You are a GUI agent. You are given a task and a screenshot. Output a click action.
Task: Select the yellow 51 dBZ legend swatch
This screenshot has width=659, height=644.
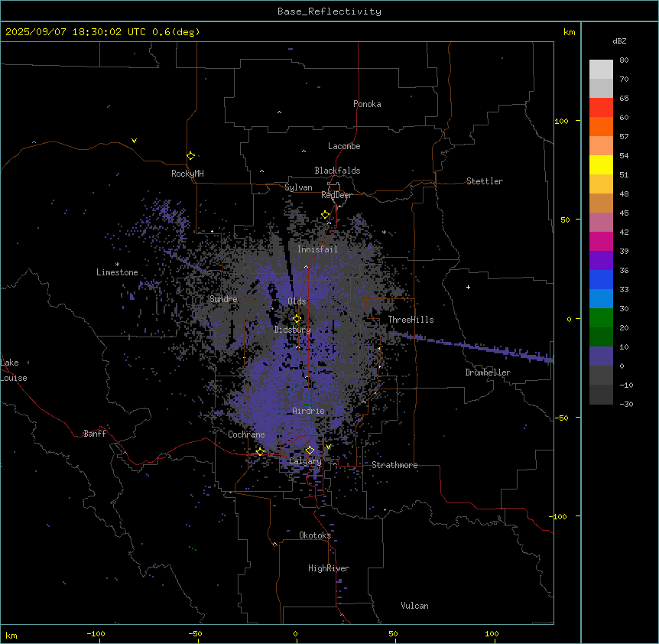tap(601, 164)
